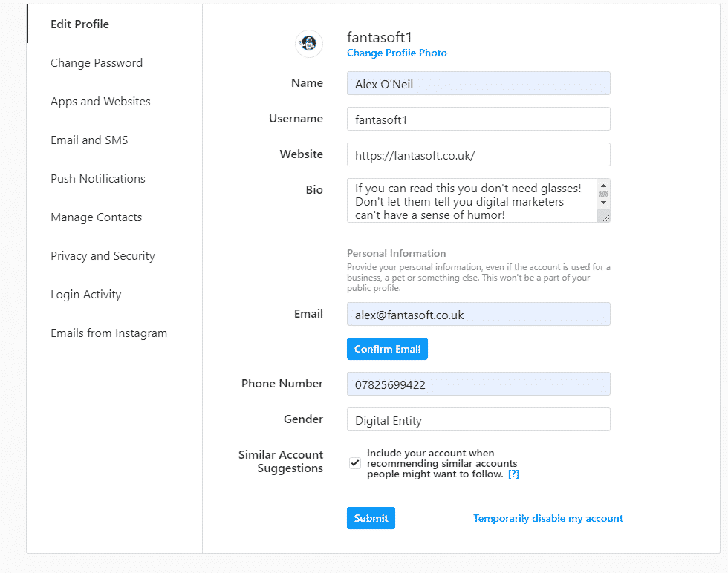Click the Bio textarea resize handle
The height and width of the screenshot is (573, 728).
pyautogui.click(x=605, y=217)
